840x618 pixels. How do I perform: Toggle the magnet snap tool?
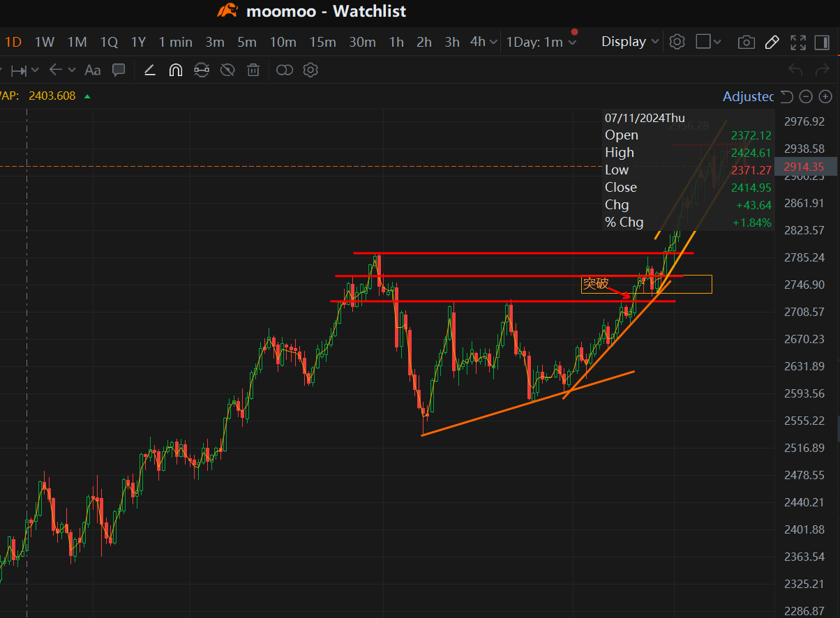175,70
